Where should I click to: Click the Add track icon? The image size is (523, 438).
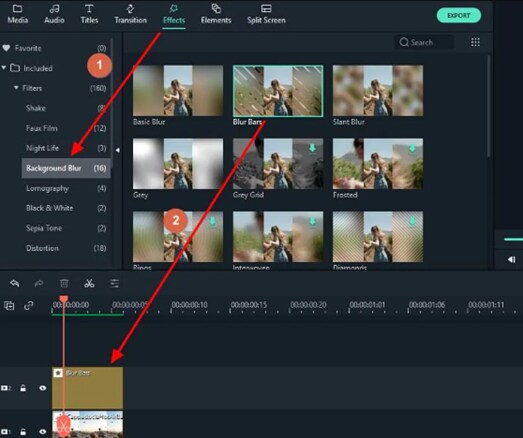tap(9, 305)
